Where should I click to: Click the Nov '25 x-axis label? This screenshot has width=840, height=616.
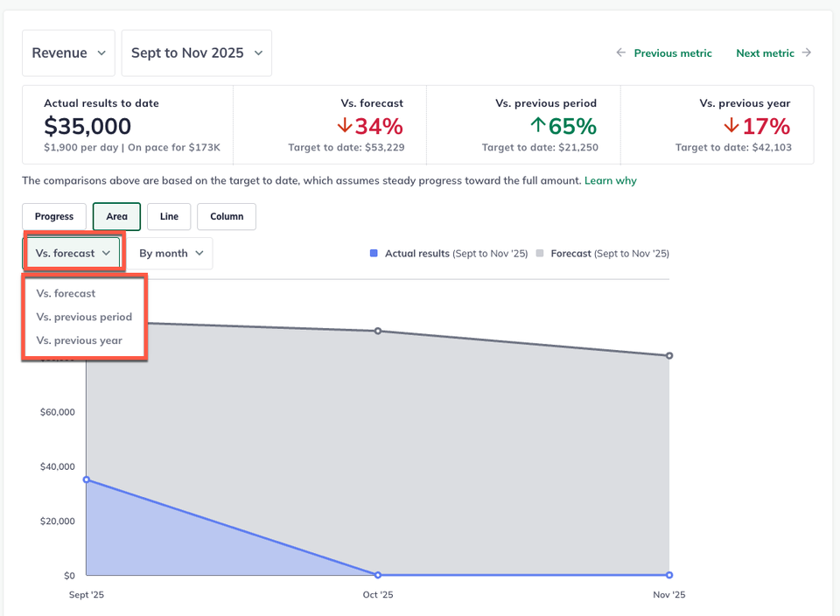coord(669,595)
